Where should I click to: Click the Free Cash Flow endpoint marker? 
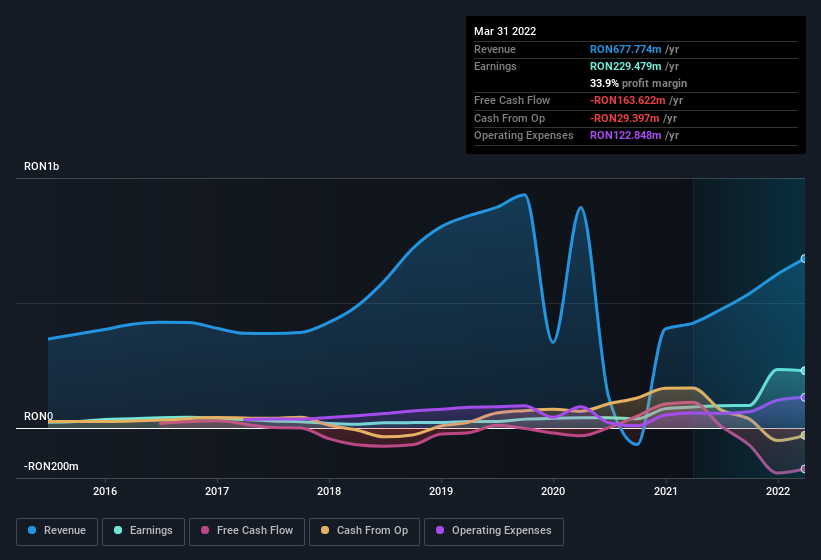(803, 469)
